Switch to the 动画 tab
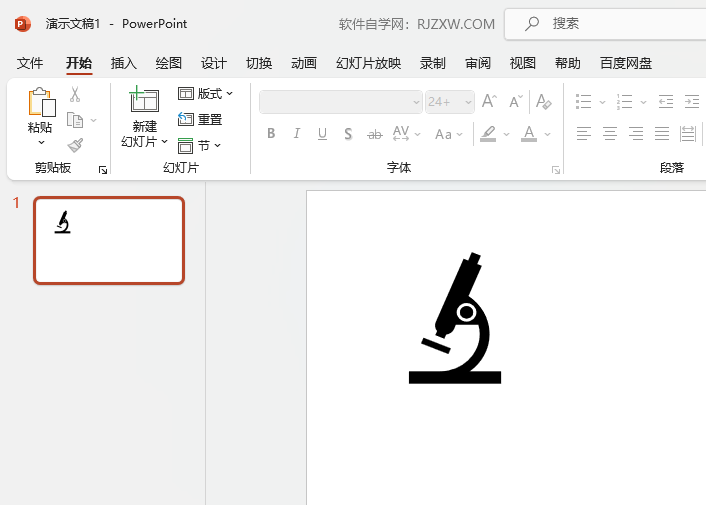 tap(304, 63)
